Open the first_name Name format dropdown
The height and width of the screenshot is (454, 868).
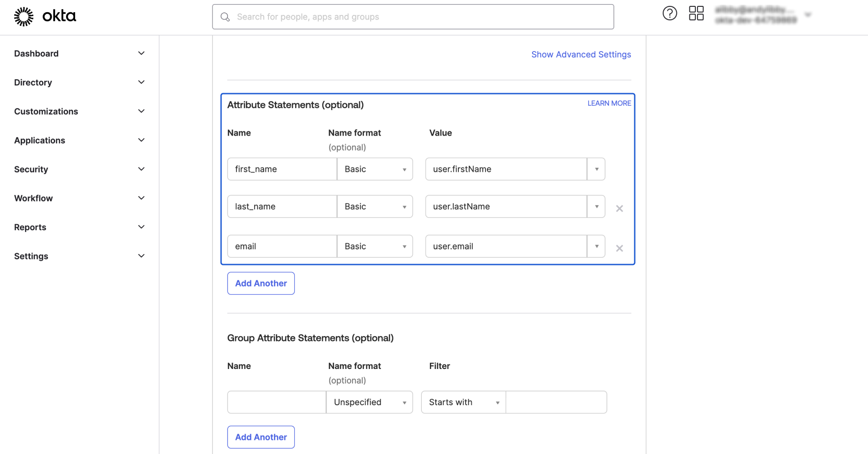pos(375,169)
